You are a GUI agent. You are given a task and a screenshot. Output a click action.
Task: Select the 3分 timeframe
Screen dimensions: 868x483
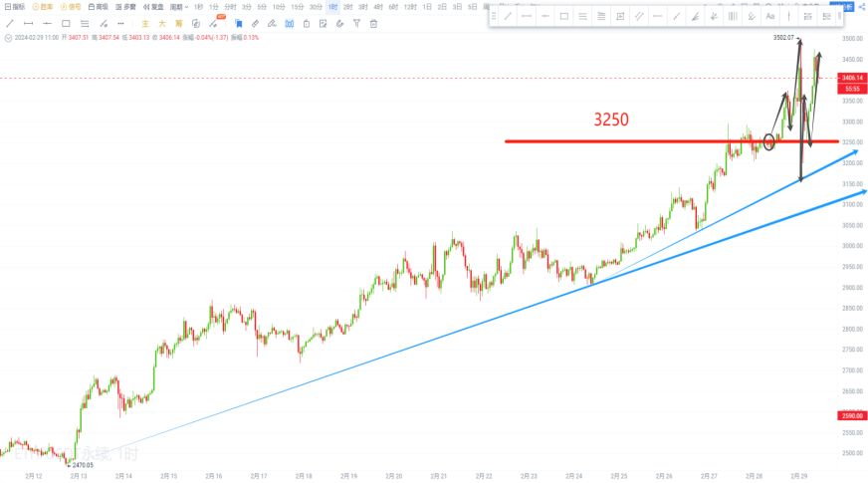246,7
